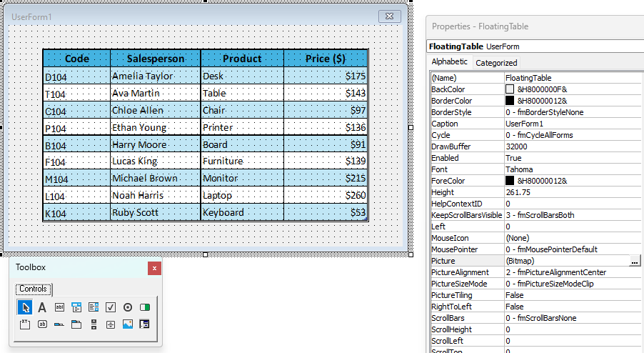Edit the Height value 261.75
644x353 pixels.
(574, 192)
